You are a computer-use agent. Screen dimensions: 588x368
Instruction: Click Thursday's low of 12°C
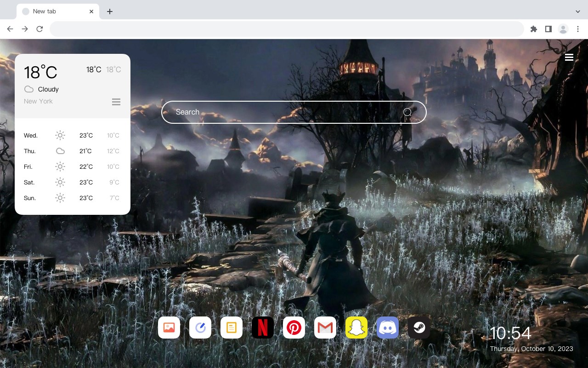pyautogui.click(x=113, y=151)
